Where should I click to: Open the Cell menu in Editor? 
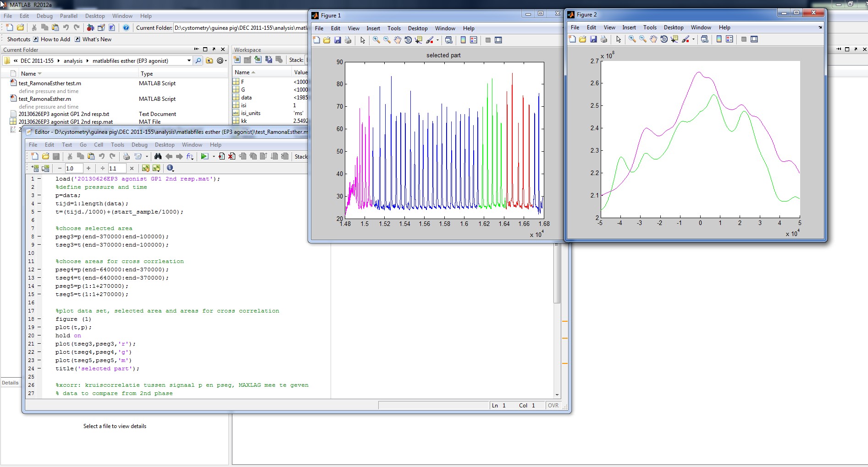tap(99, 145)
